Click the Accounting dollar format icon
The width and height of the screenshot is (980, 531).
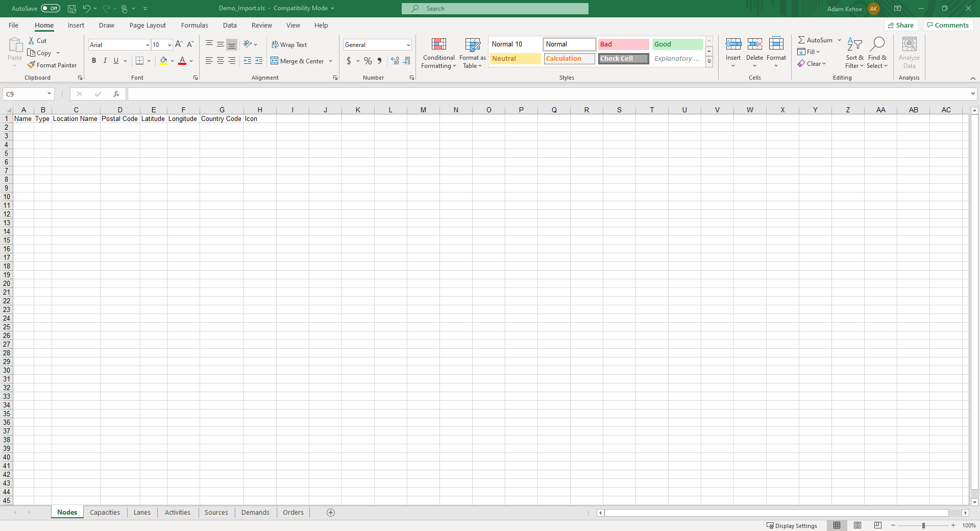pos(349,61)
